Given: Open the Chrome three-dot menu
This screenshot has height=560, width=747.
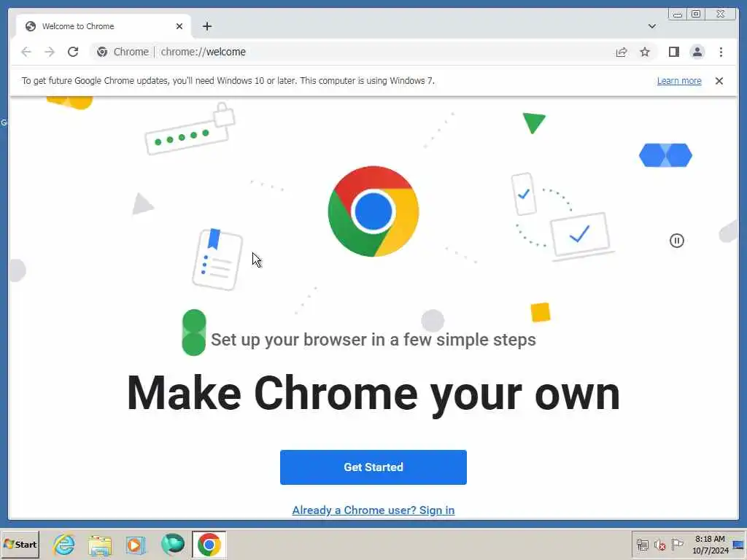Looking at the screenshot, I should (x=721, y=52).
